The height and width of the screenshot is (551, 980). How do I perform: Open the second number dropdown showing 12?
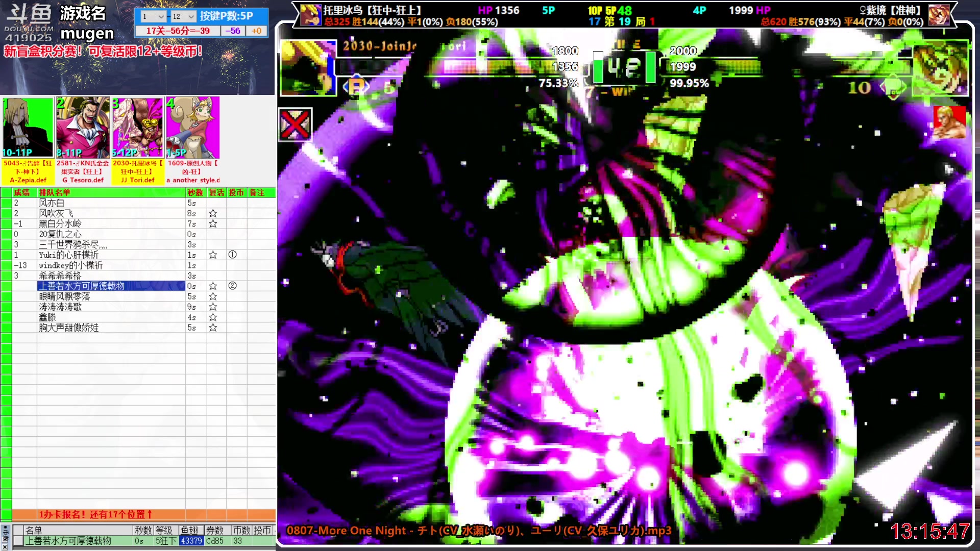pos(183,16)
